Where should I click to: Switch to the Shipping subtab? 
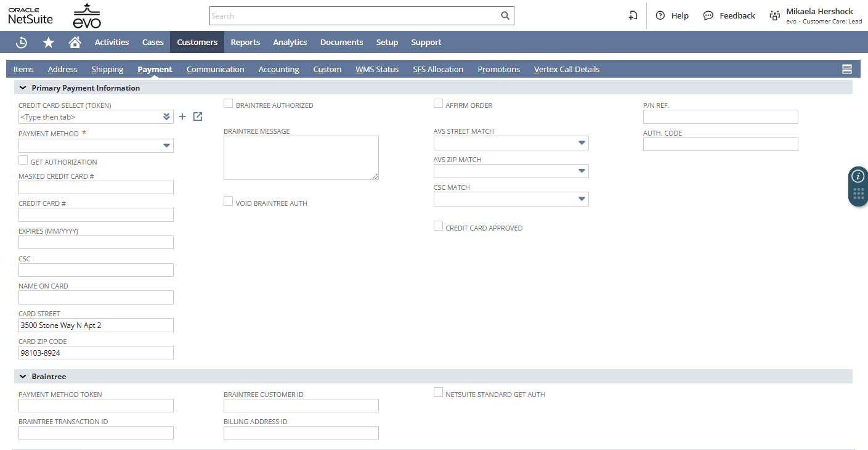(107, 69)
